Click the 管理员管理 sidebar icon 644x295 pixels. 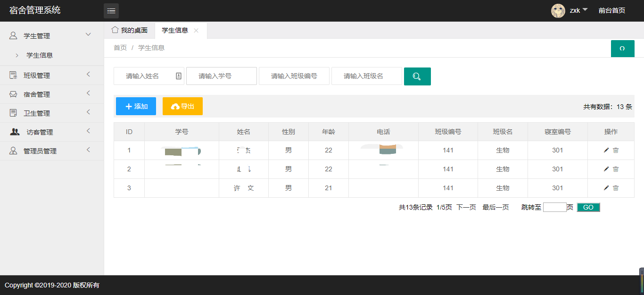pyautogui.click(x=13, y=150)
